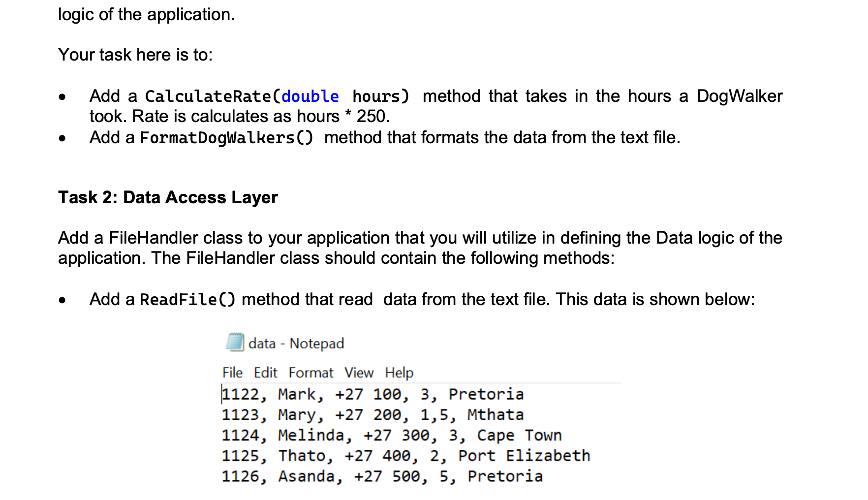Open the Edit menu in Notepad
This screenshot has width=868, height=500.
[x=265, y=373]
